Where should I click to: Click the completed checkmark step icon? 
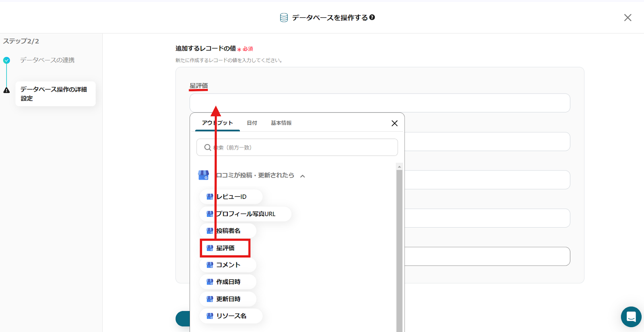coord(6,60)
